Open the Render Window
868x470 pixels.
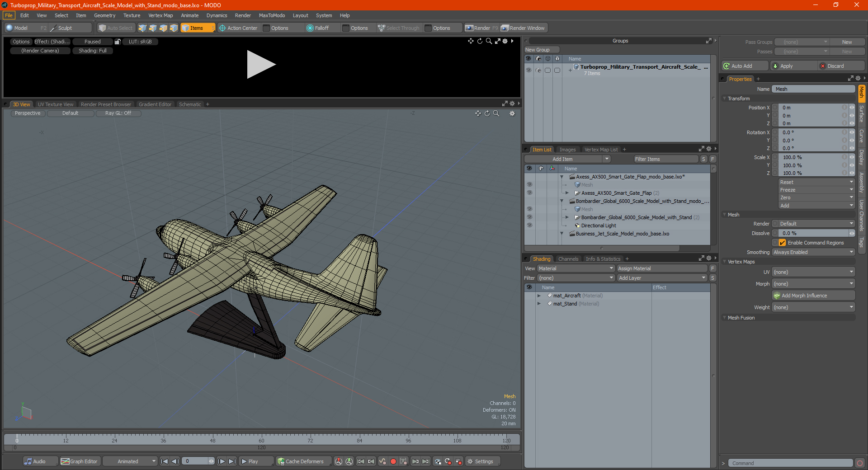(523, 28)
